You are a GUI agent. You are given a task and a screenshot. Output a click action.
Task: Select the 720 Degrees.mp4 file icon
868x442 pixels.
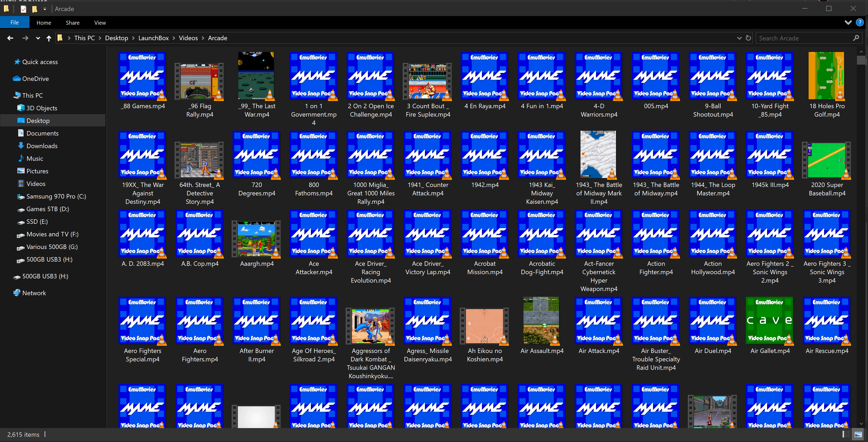pyautogui.click(x=256, y=154)
